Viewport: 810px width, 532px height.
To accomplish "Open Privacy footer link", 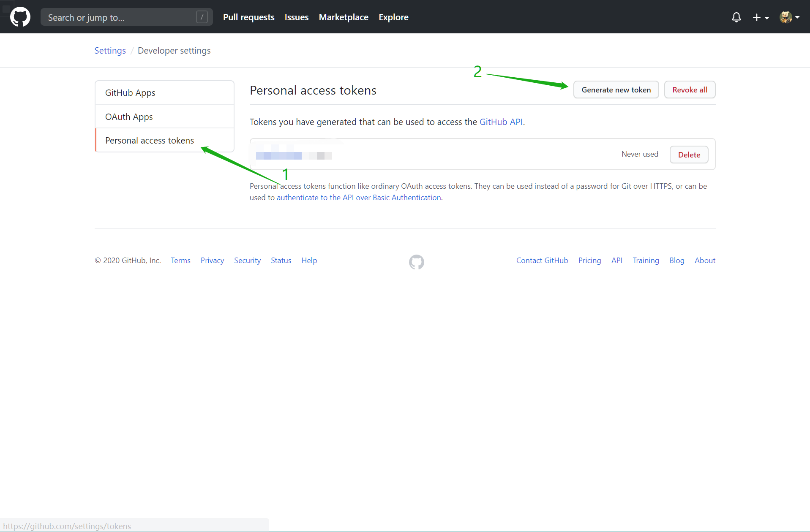I will point(212,261).
